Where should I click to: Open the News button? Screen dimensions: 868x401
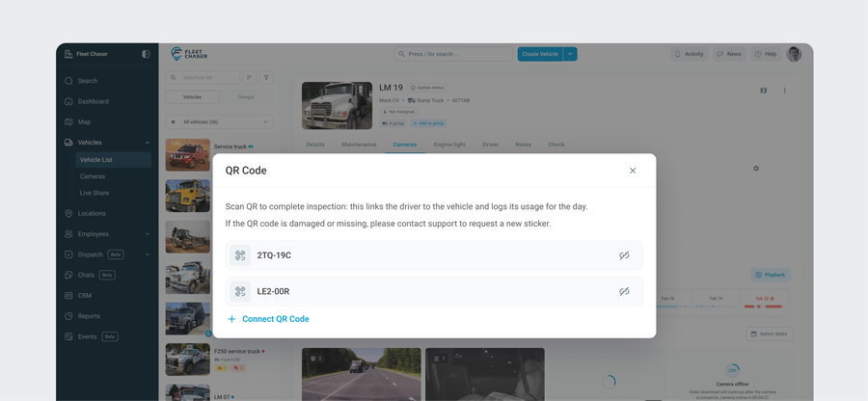[728, 54]
